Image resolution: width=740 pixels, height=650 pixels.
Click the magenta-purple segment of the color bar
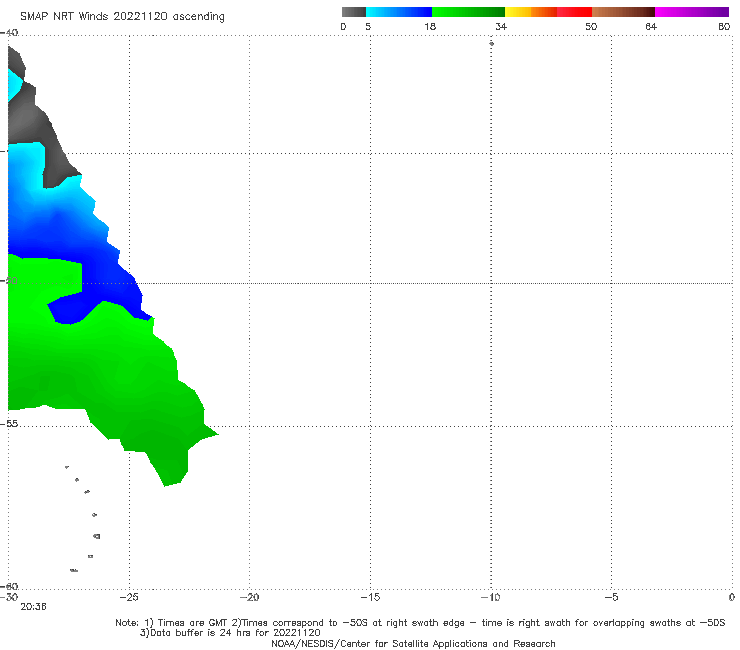(692, 12)
